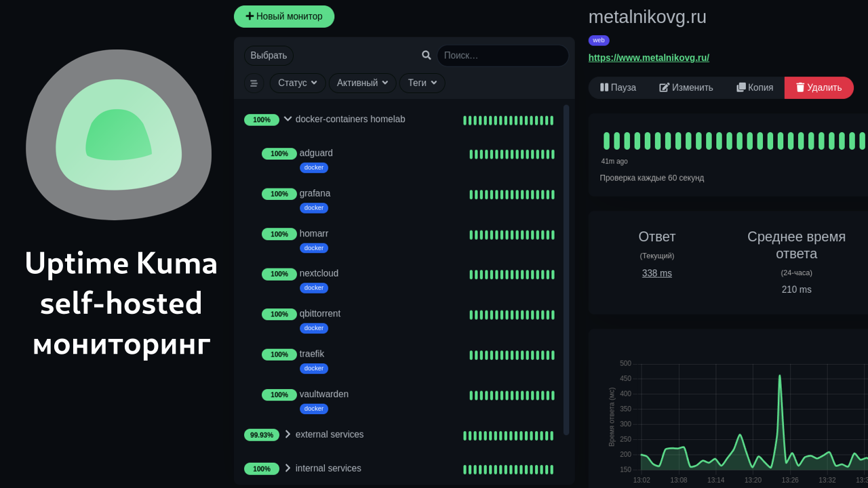Click the pause icon on Пауза button

[x=604, y=87]
